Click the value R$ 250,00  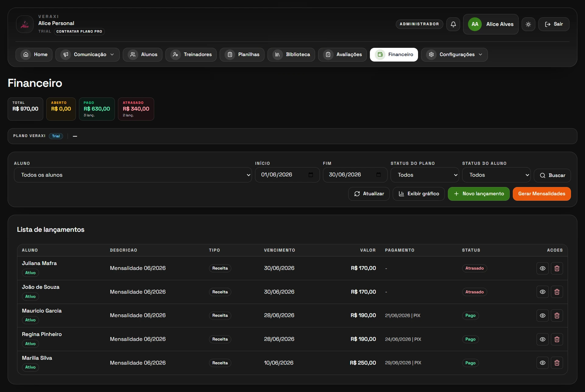[x=363, y=363]
